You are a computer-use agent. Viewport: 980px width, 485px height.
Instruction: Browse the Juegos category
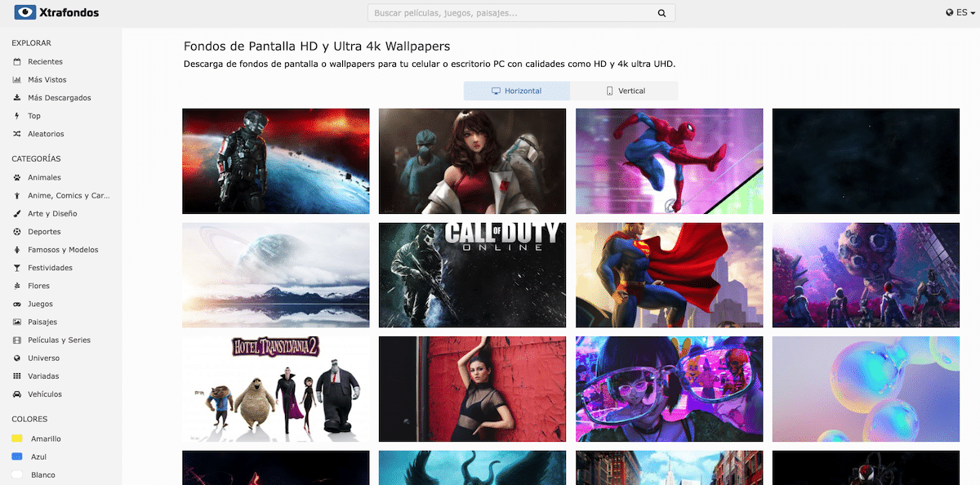(x=40, y=304)
